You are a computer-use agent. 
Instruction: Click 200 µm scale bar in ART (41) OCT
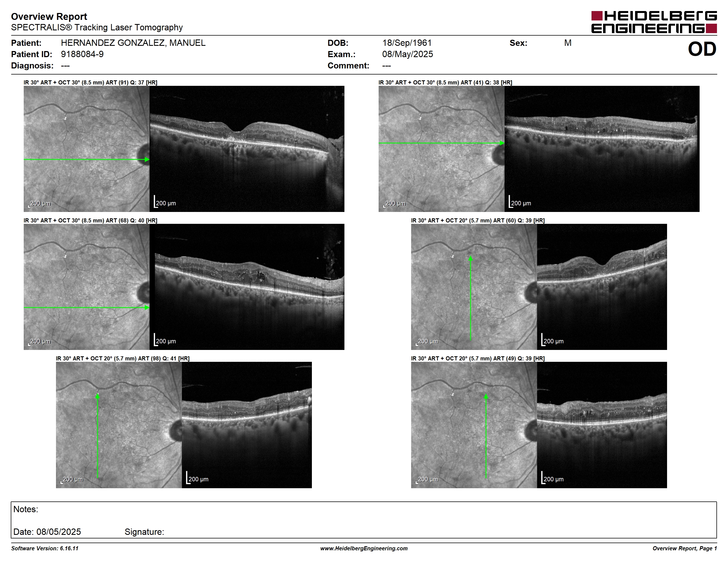pos(520,202)
